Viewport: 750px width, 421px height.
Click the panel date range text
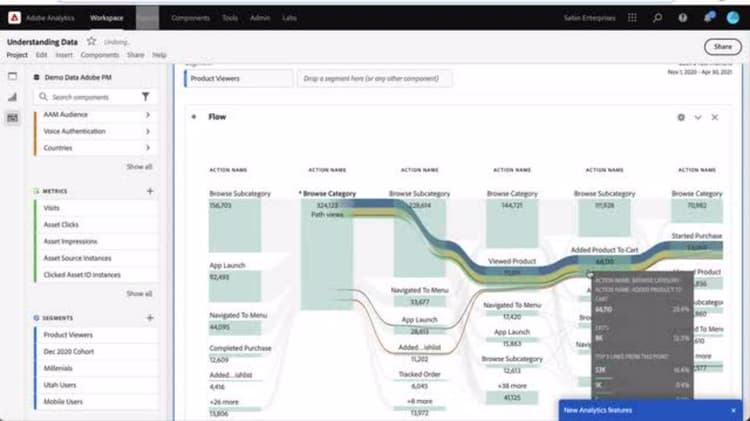[x=699, y=72]
